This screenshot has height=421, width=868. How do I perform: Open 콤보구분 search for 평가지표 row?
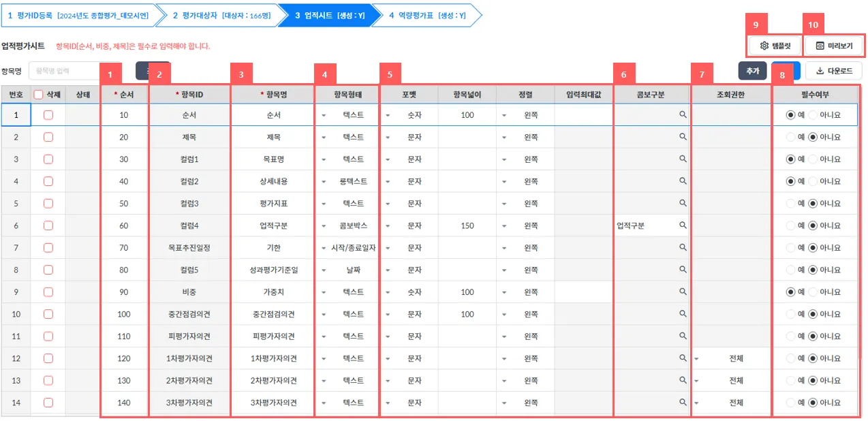tap(682, 204)
